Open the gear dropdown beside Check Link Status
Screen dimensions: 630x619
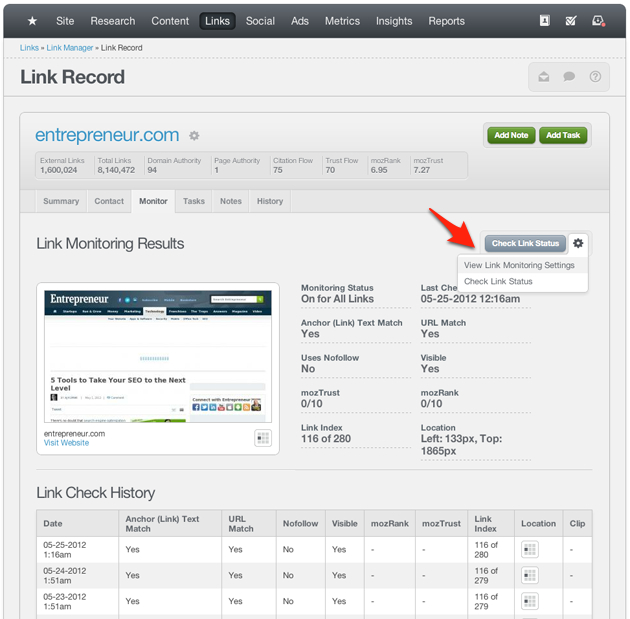click(x=578, y=243)
